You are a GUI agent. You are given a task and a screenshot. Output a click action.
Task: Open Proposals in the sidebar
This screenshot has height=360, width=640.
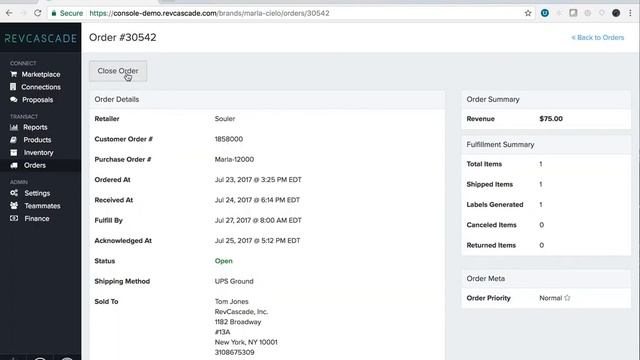(x=38, y=100)
